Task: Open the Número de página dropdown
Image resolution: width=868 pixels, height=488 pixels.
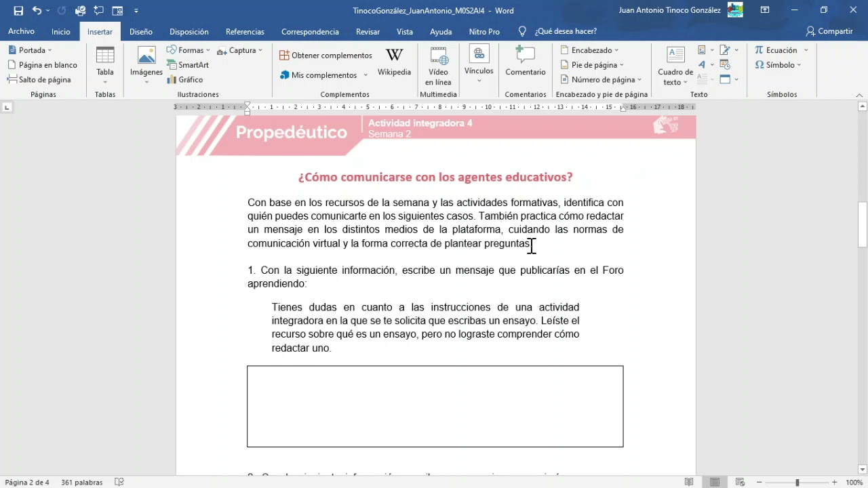Action: [x=601, y=79]
